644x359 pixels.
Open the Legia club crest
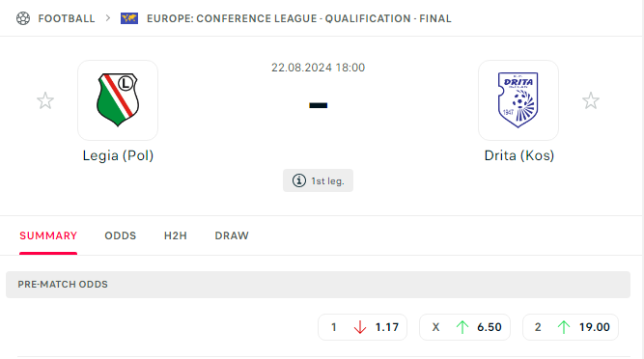pyautogui.click(x=118, y=100)
